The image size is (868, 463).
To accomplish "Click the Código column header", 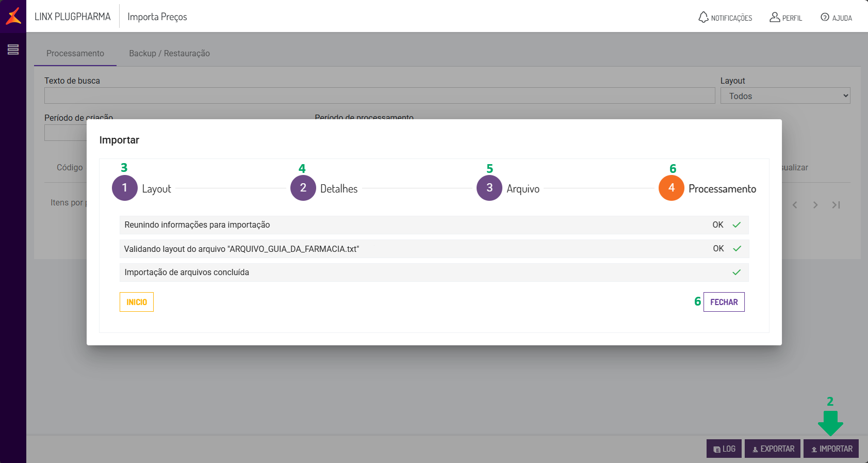I will click(x=70, y=167).
